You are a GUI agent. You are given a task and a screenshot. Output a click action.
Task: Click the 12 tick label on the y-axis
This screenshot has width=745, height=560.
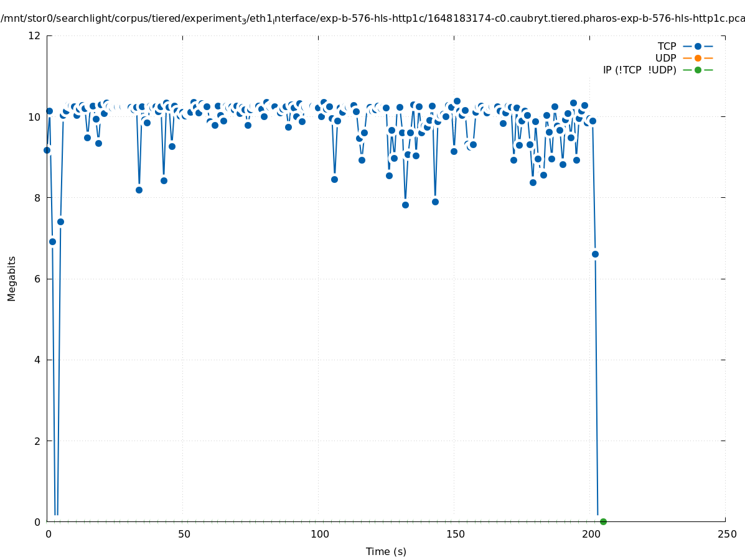[x=35, y=35]
